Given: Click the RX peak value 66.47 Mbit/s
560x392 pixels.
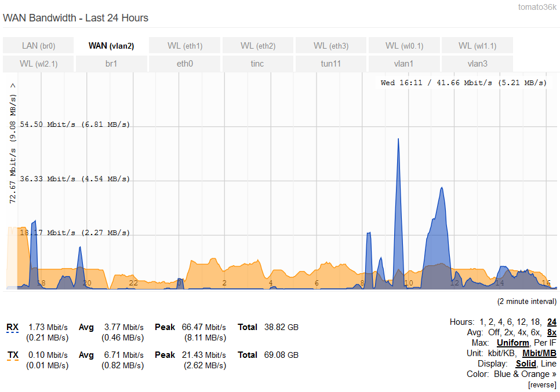Looking at the screenshot, I should coord(203,327).
